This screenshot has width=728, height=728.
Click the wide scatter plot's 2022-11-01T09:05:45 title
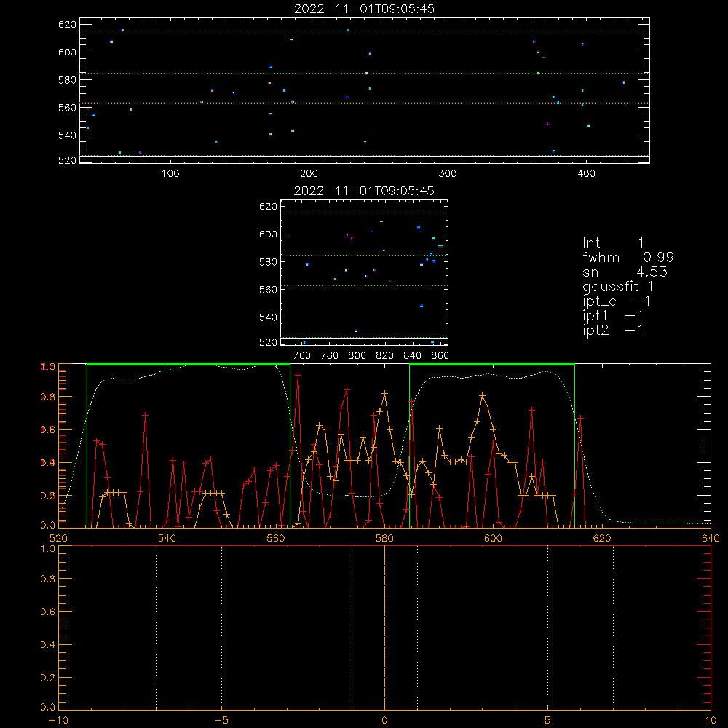[364, 9]
